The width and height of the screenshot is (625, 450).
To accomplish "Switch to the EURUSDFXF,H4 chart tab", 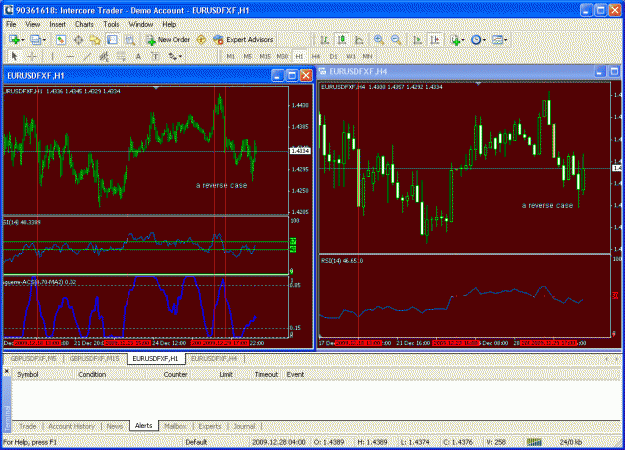I will tap(214, 359).
